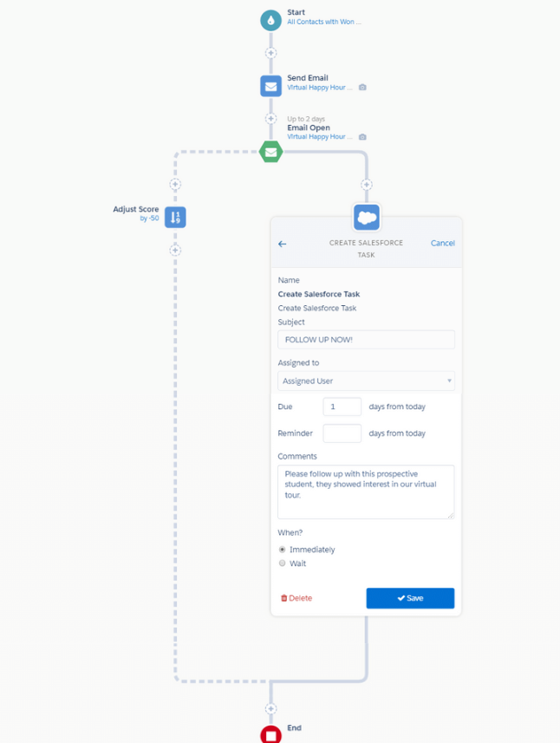The image size is (560, 743).
Task: Add step between Start and Send Email
Action: pos(271,53)
